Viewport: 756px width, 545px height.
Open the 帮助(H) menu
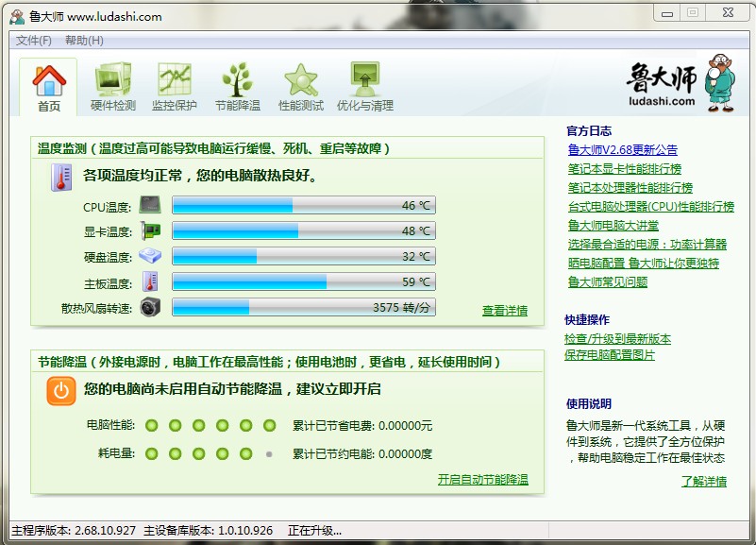pos(84,41)
